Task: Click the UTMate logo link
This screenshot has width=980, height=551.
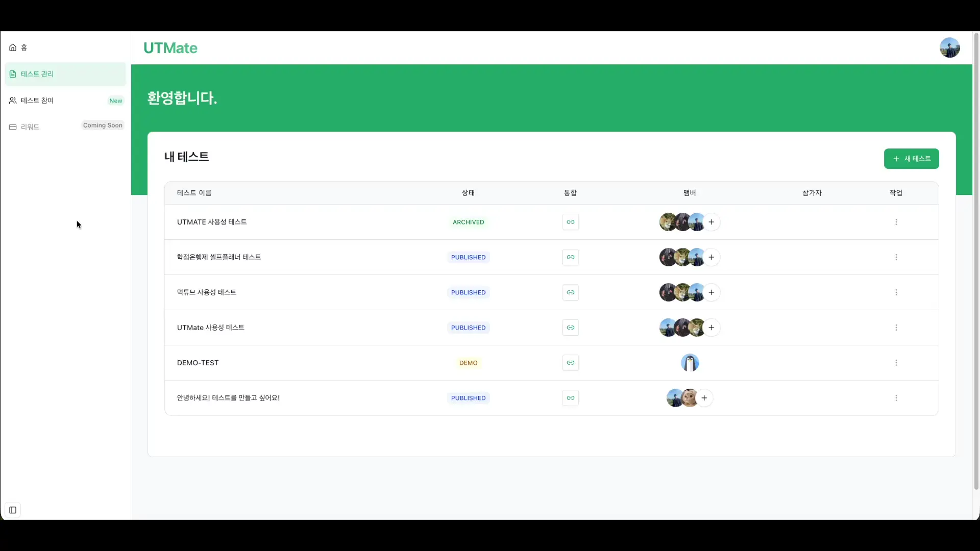Action: coord(170,48)
